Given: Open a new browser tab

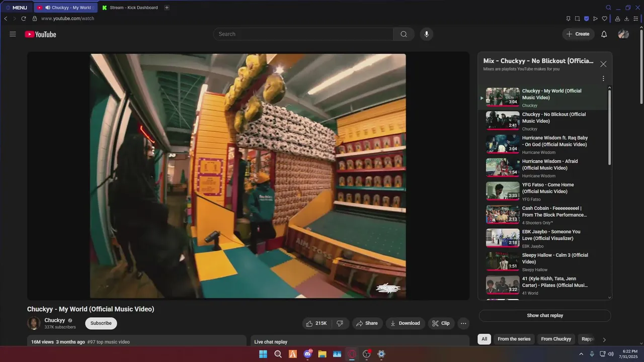Looking at the screenshot, I should click(167, 8).
